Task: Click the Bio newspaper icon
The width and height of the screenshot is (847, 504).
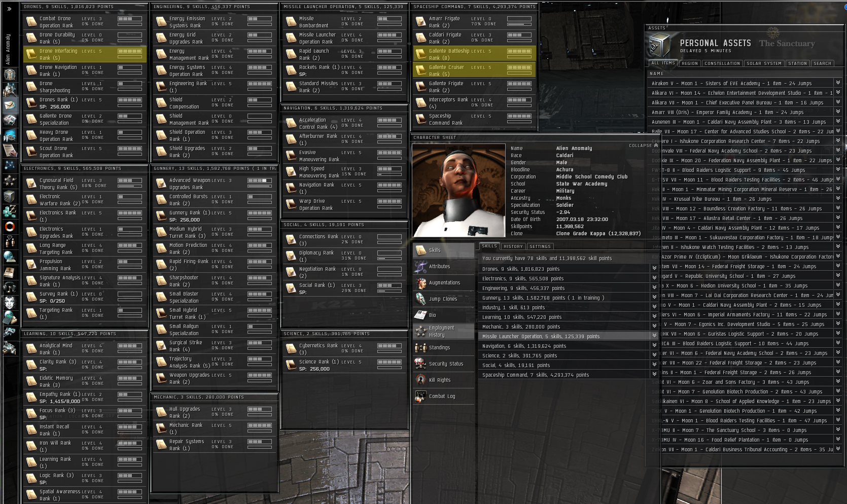Action: pos(420,315)
